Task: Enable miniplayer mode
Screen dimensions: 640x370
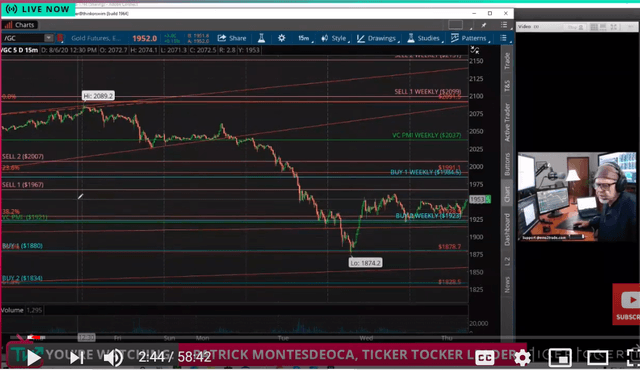Action: (560, 358)
